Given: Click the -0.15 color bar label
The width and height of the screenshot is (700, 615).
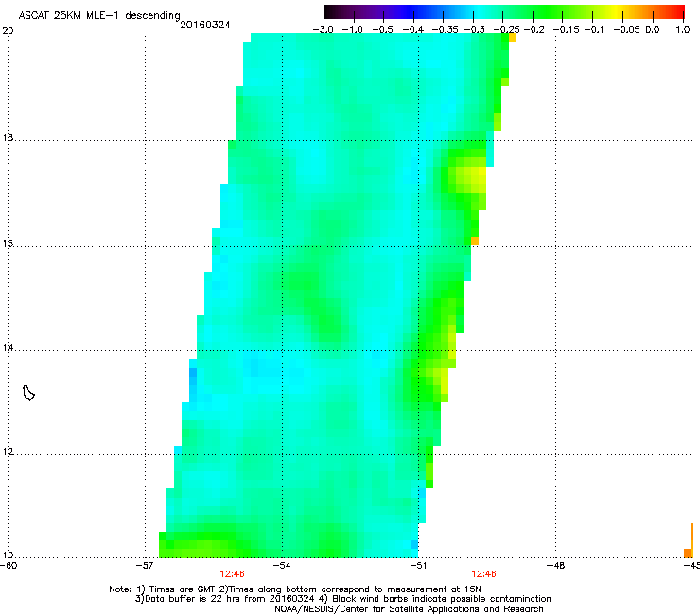Looking at the screenshot, I should pyautogui.click(x=566, y=30).
